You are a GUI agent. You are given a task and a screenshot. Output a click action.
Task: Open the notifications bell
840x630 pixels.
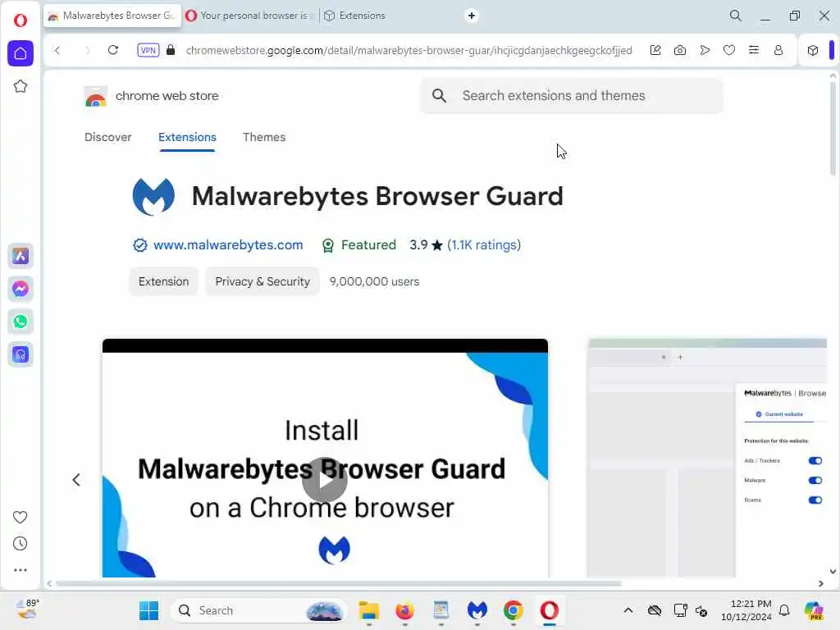[x=784, y=610]
